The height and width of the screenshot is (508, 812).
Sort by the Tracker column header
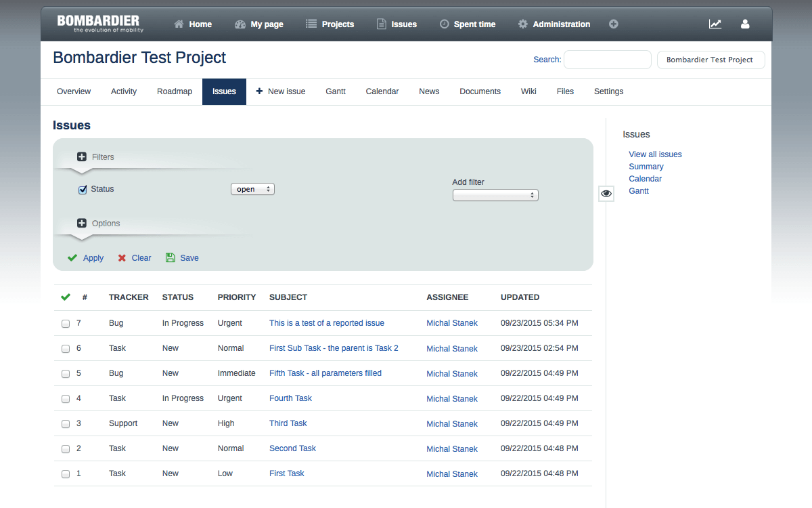point(129,297)
